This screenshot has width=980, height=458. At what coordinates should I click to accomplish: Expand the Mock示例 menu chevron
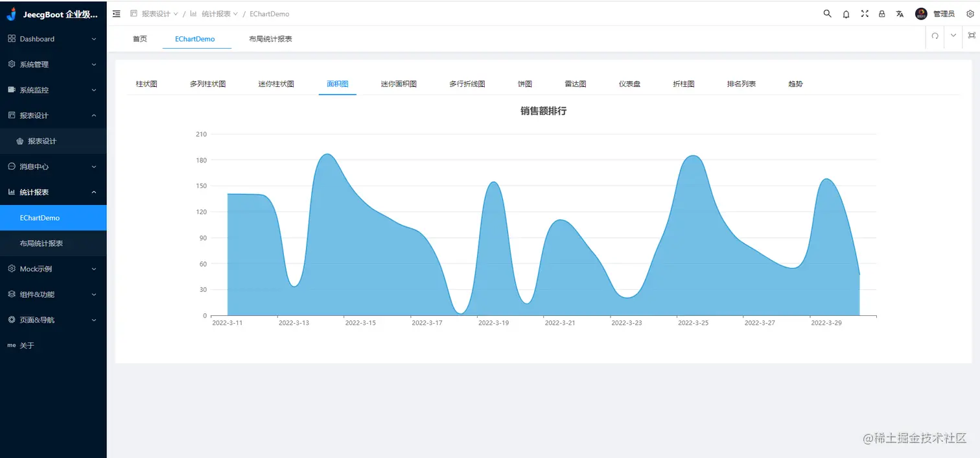[94, 269]
